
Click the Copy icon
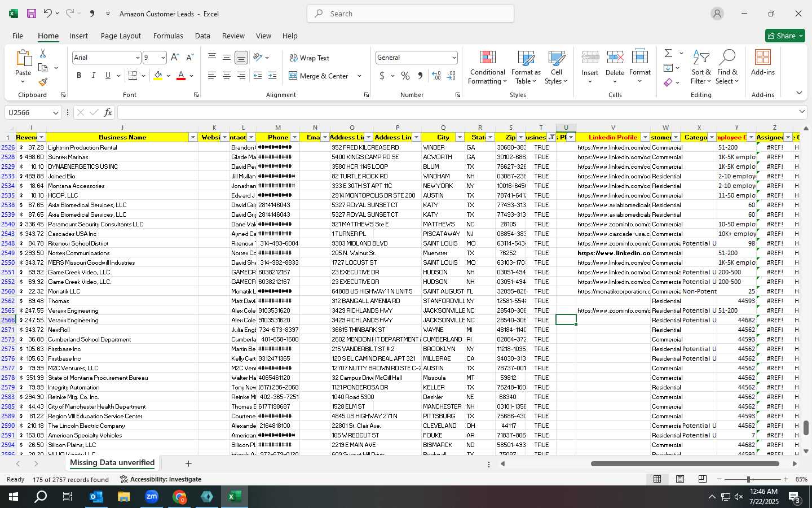[43, 68]
